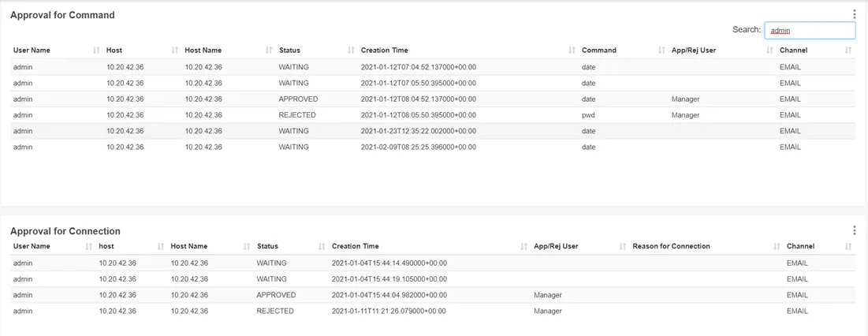Sort Command table by App/Rej User icon

769,50
